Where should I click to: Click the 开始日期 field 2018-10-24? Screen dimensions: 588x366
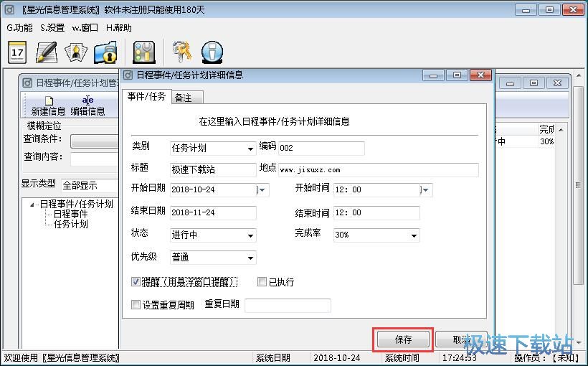pos(213,190)
